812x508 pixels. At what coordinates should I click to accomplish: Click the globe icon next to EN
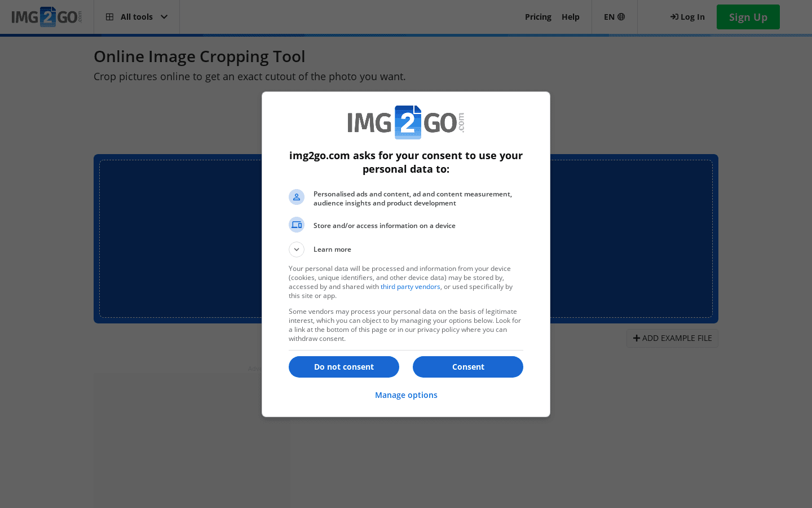(621, 16)
